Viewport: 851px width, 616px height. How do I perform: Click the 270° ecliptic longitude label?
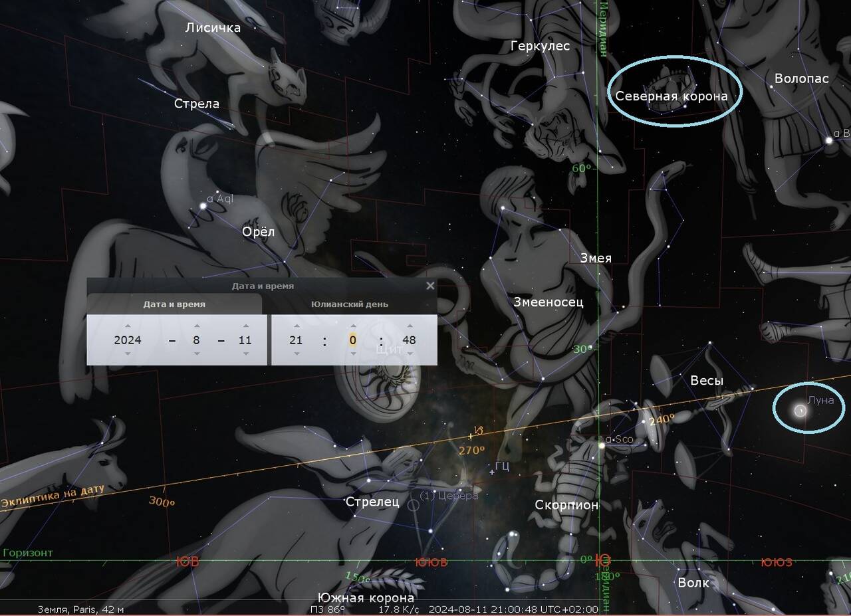point(470,450)
